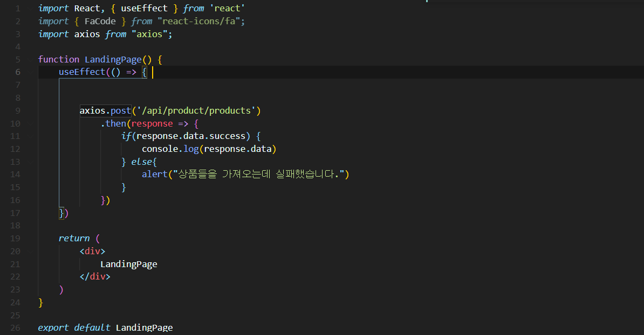Screen dimensions: 644x335
Task: Click useEffect inside the import braces on line 1
Action: click(144, 8)
